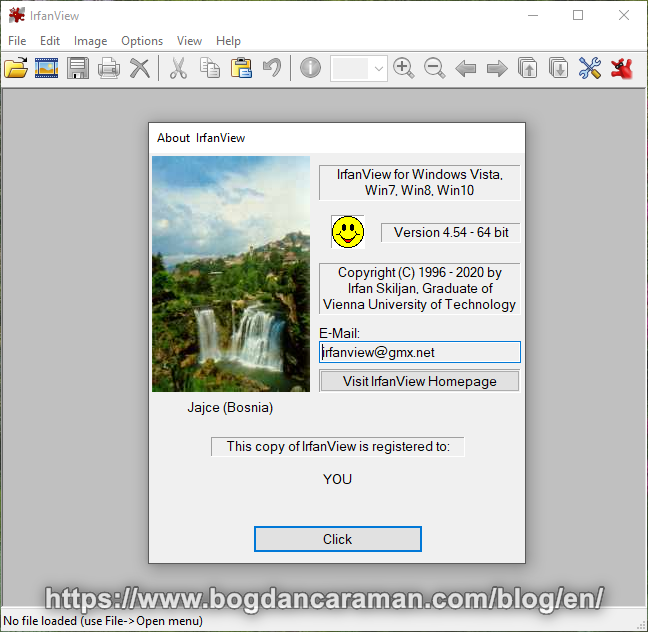
Task: Click the Zoom Out magnifier icon
Action: tap(434, 68)
